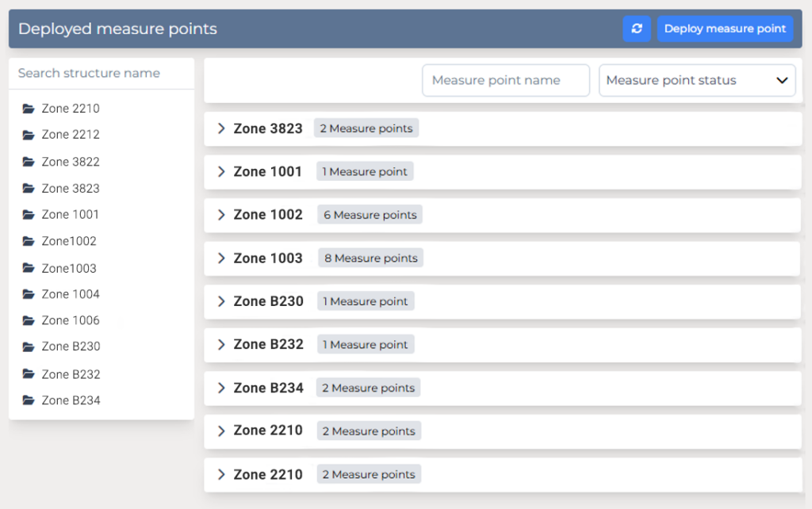Image resolution: width=812 pixels, height=509 pixels.
Task: Expand Zone 1003 to show its measure points
Action: coord(221,258)
